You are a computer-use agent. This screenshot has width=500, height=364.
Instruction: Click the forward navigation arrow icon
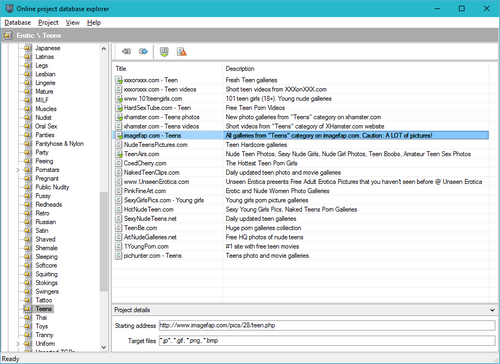144,51
